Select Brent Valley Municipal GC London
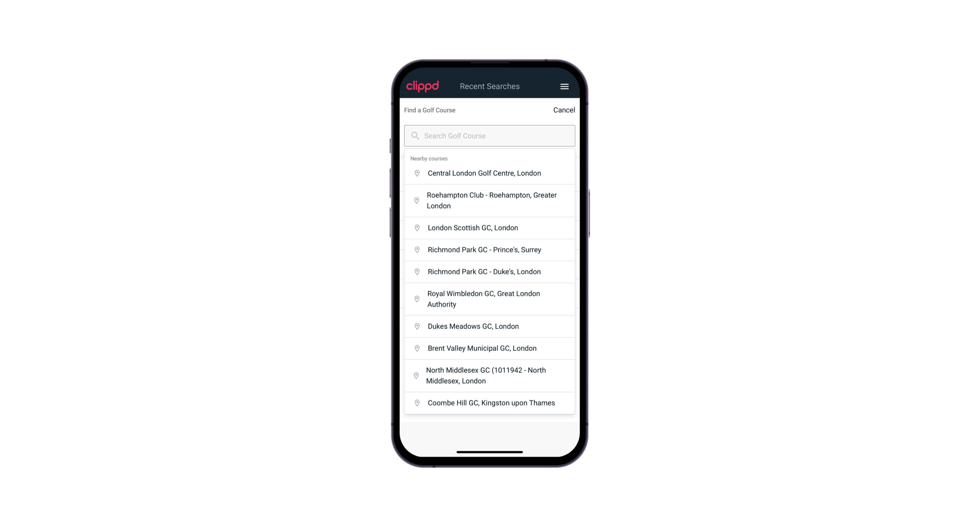Image resolution: width=980 pixels, height=527 pixels. tap(489, 348)
